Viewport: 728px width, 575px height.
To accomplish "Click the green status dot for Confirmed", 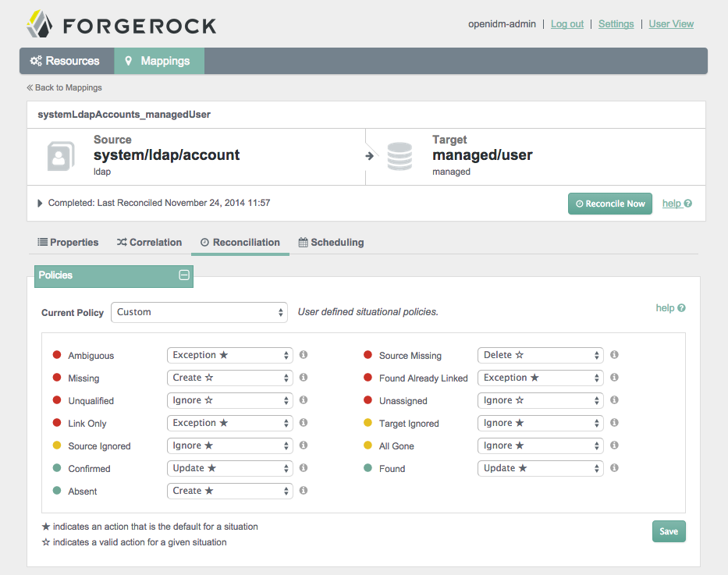I will 57,468.
